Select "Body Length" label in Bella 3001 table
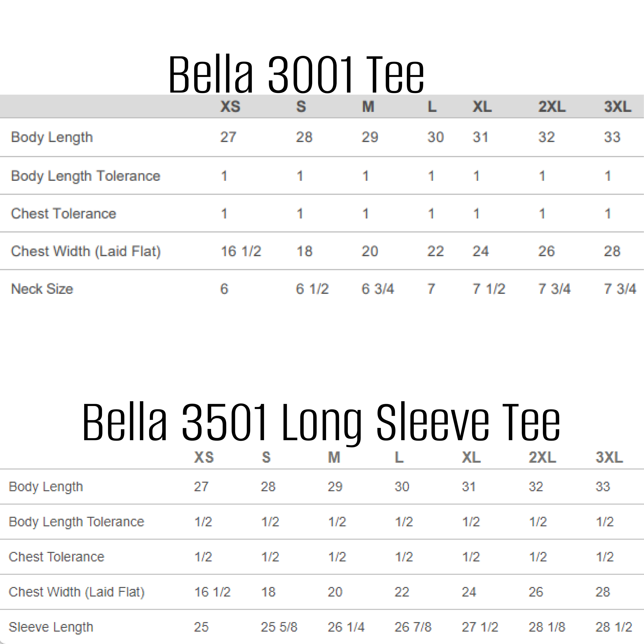This screenshot has height=644, width=644. [x=52, y=137]
